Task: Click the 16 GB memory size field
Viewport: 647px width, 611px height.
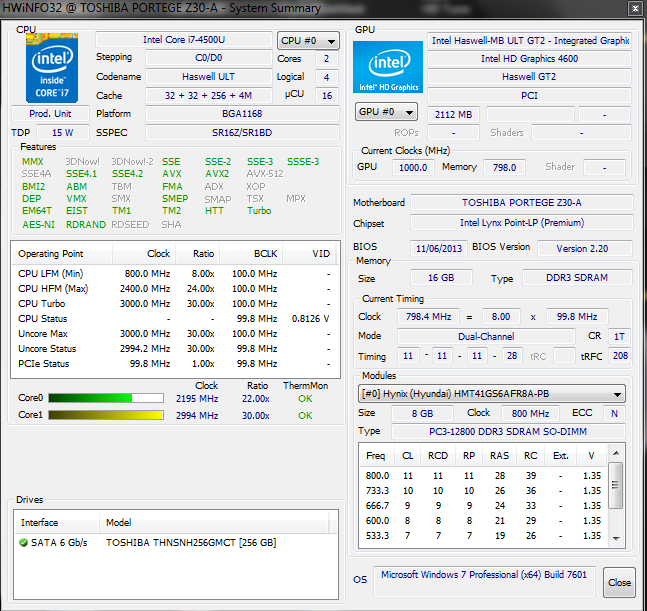Action: pyautogui.click(x=441, y=278)
